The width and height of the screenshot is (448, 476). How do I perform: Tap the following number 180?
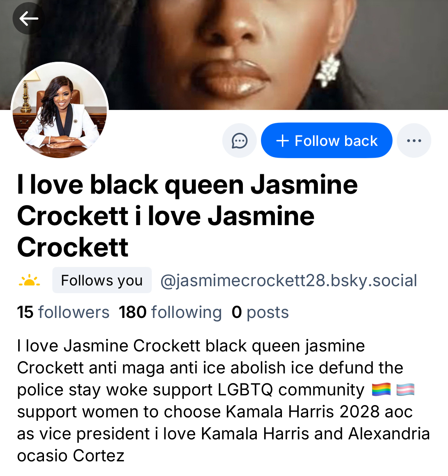pos(133,312)
